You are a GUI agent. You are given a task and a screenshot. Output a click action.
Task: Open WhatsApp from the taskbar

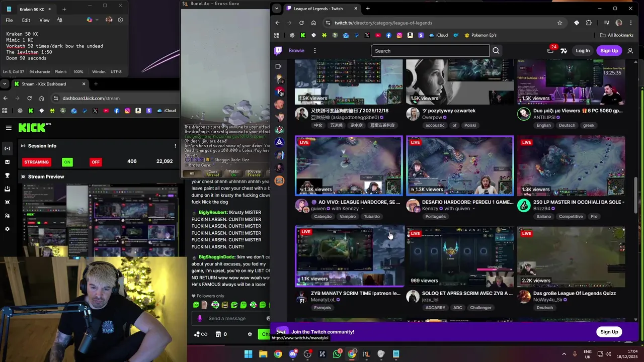[x=337, y=354]
